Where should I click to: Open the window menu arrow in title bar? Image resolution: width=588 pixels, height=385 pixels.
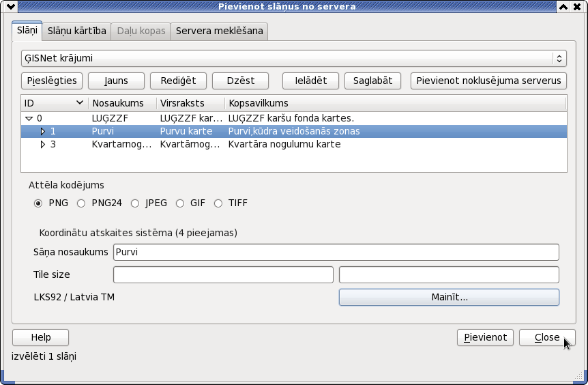click(11, 6)
